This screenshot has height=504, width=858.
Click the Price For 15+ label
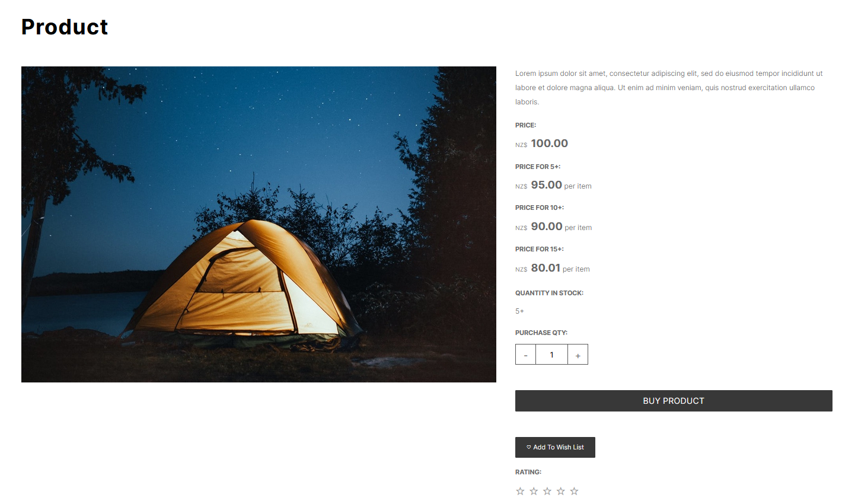[x=540, y=249]
